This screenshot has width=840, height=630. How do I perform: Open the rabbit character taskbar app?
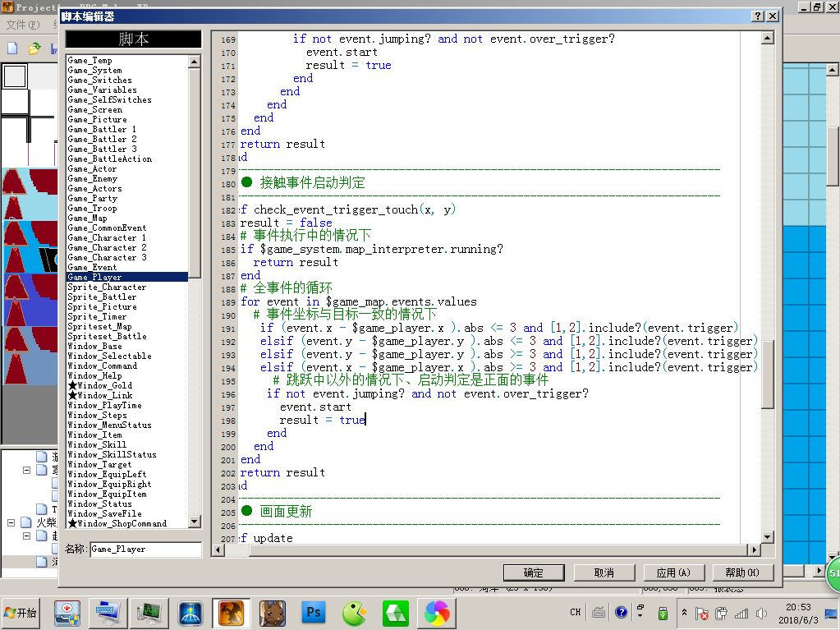(273, 613)
